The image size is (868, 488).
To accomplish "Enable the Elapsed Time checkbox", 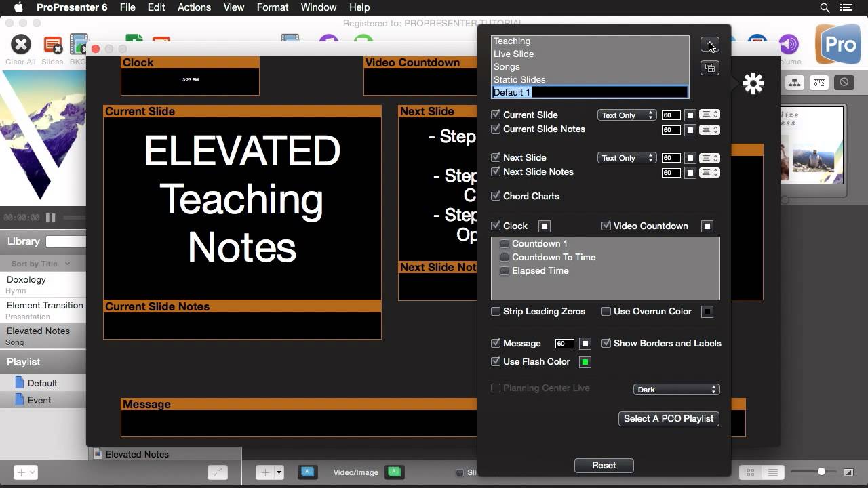I will click(505, 270).
